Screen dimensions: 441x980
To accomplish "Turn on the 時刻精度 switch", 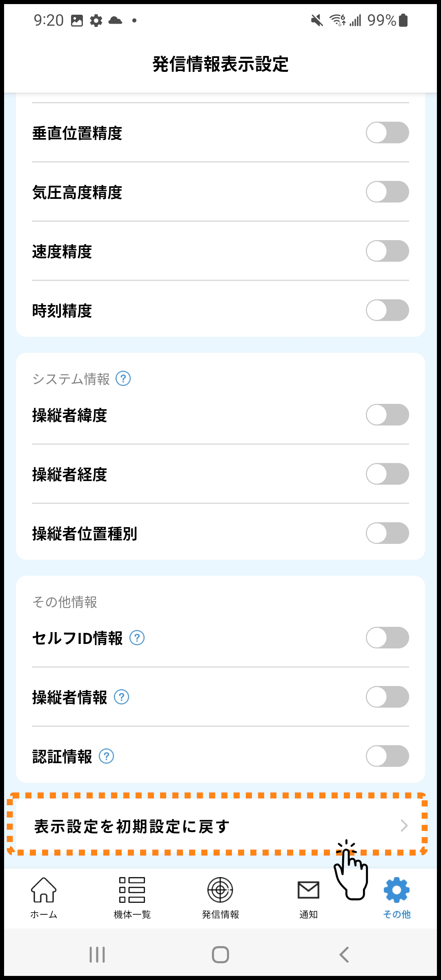I will point(387,310).
